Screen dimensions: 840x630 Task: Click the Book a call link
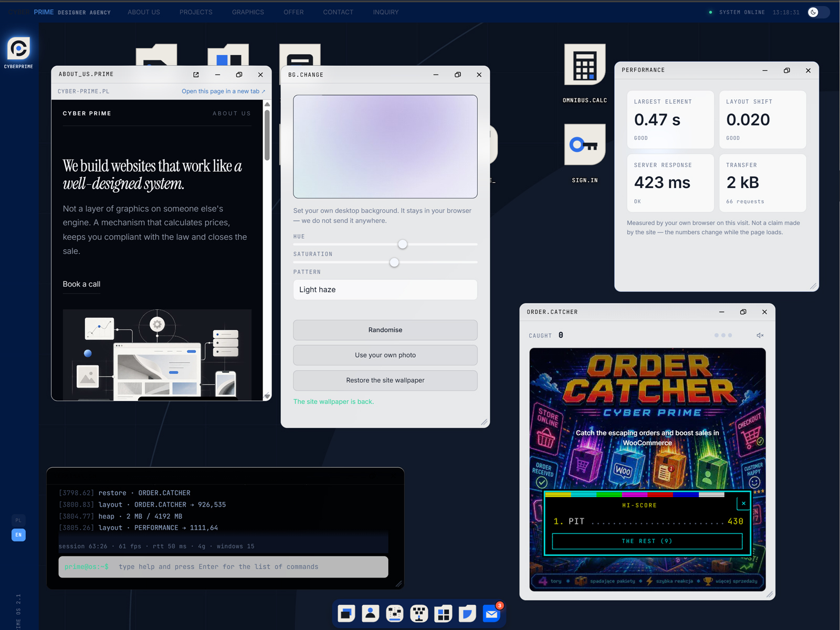tap(81, 284)
